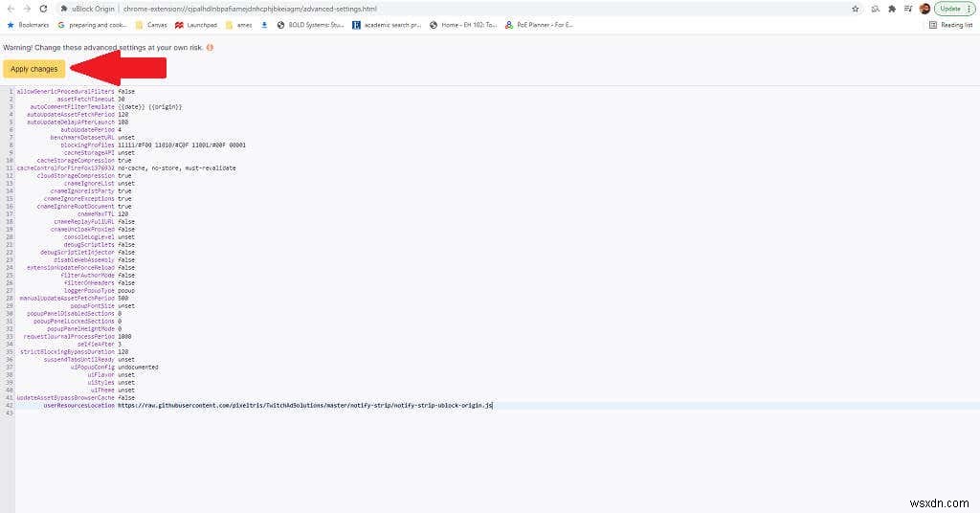Screen dimensions: 980x513
Task: Open the 'preparing and cook...' Google bookmark
Action: point(92,25)
